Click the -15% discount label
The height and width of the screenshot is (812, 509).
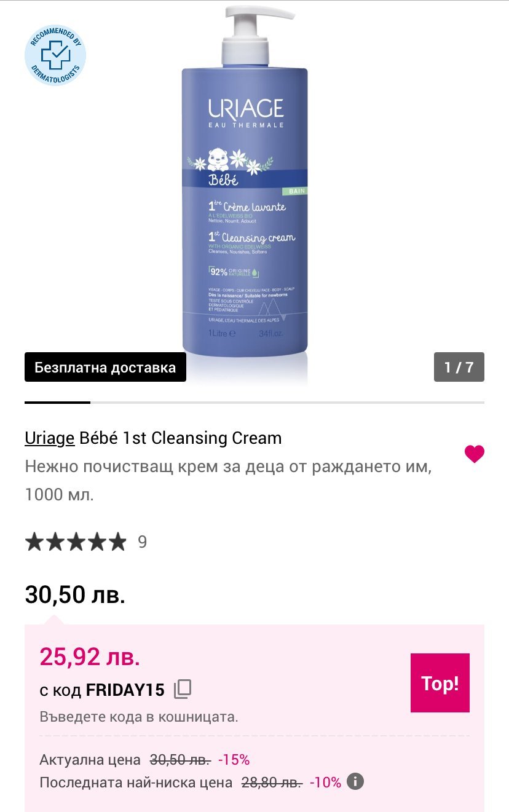234,760
